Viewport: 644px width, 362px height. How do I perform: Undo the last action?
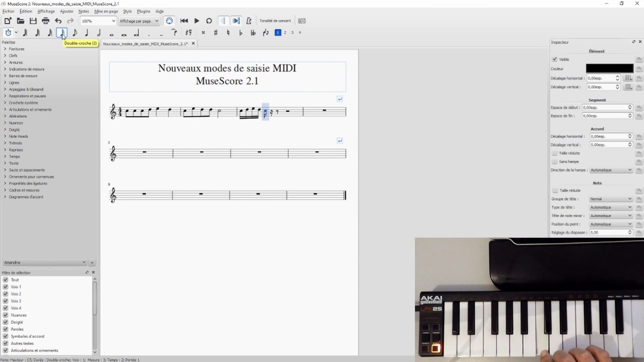point(58,21)
